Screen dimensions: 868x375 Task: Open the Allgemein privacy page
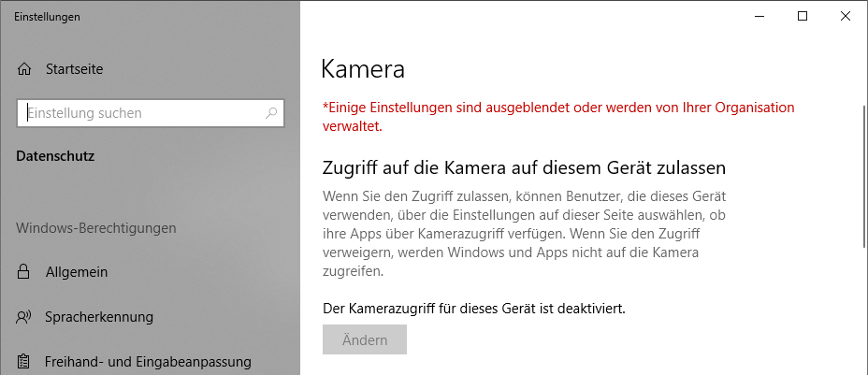click(77, 272)
